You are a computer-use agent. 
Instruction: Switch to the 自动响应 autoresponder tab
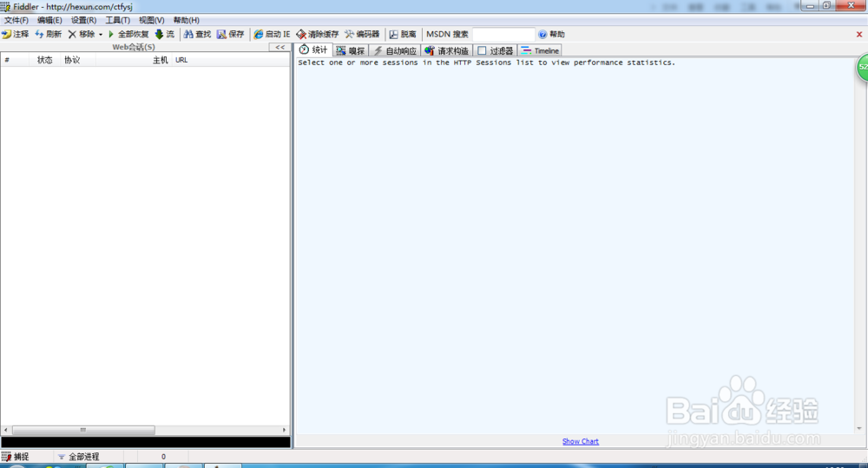point(395,50)
